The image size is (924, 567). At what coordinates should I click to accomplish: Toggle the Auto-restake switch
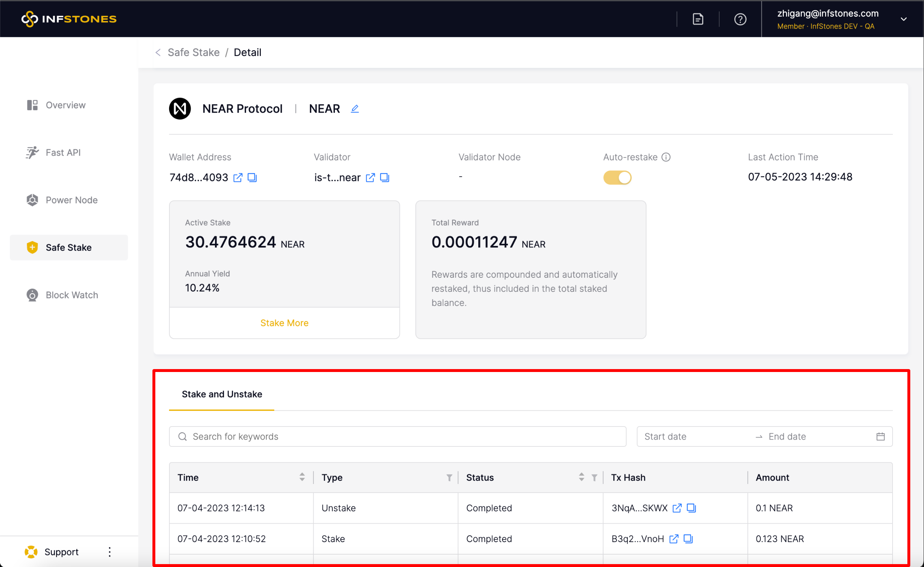(617, 177)
